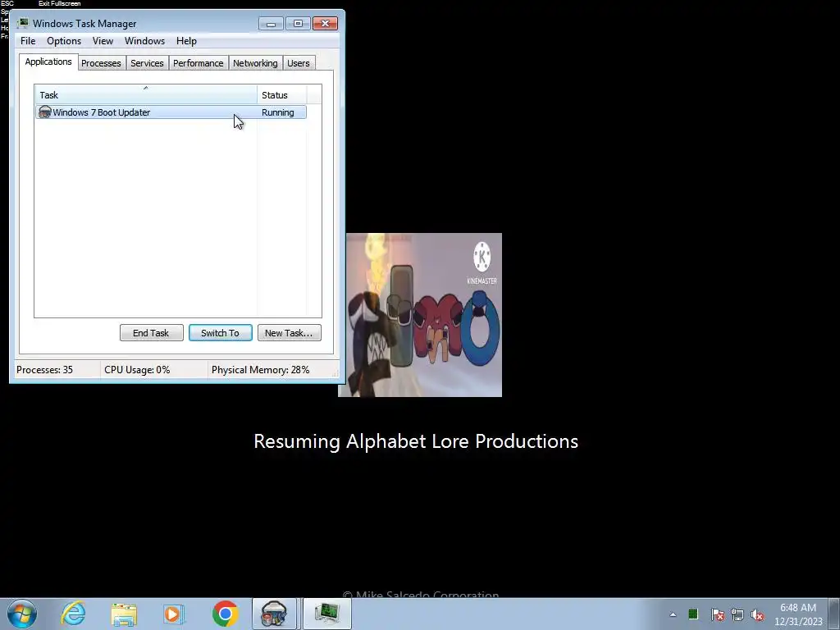
Task: Open Action Center flag tray icon
Action: (x=717, y=614)
